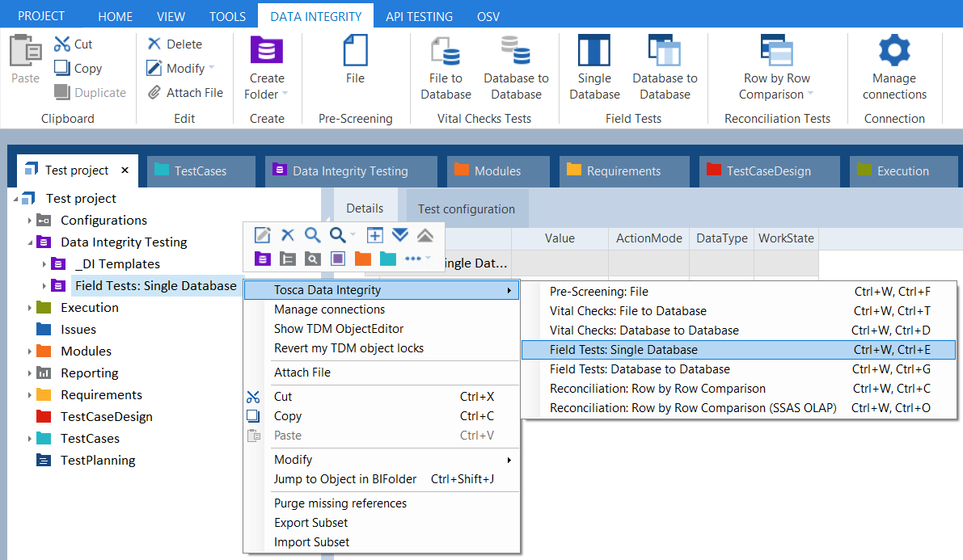Click the collapse-all double chevron up icon
This screenshot has height=560, width=963.
424,235
